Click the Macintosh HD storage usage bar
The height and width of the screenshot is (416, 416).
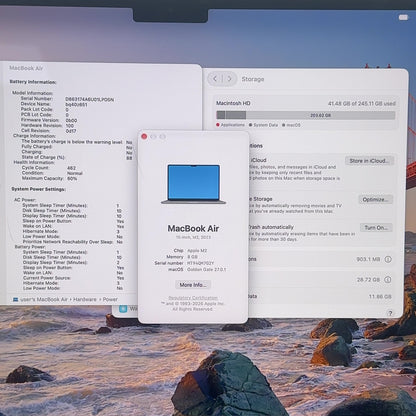click(x=306, y=115)
